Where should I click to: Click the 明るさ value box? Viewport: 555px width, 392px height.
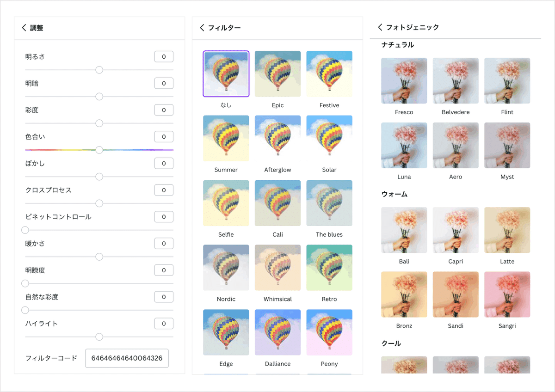point(164,56)
